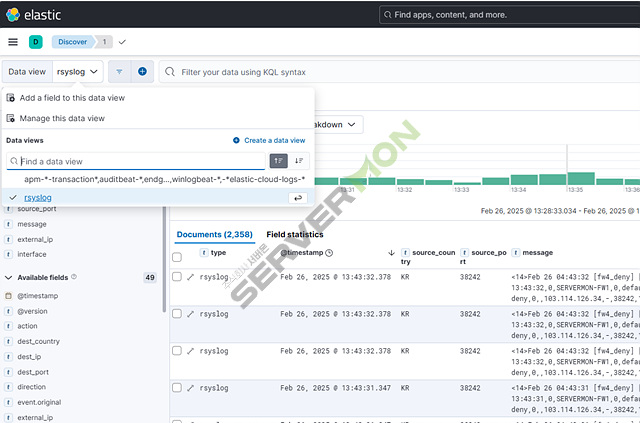
Task: Click the first row's KR country value
Action: tap(405, 277)
